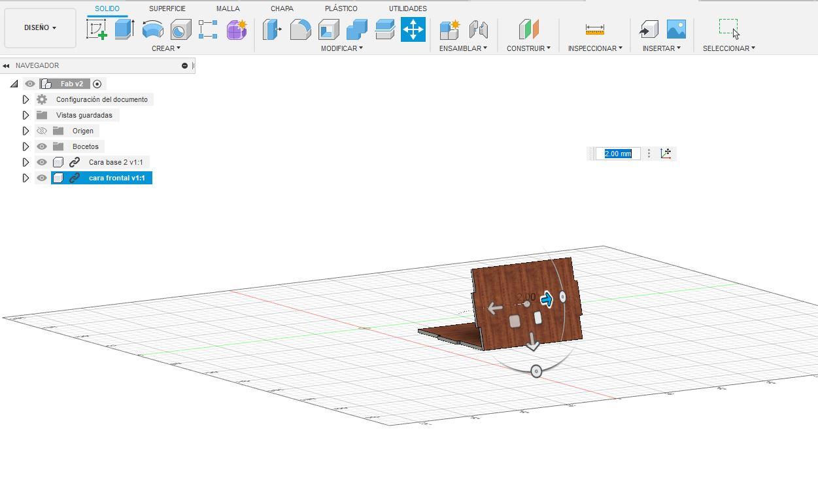Click the rotation handle at bottom of manipulator

pyautogui.click(x=536, y=371)
